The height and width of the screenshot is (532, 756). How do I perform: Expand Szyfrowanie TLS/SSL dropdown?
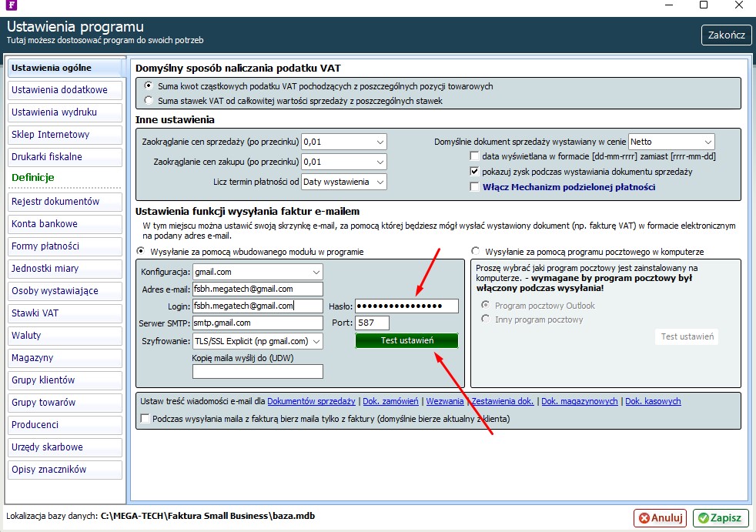point(316,341)
